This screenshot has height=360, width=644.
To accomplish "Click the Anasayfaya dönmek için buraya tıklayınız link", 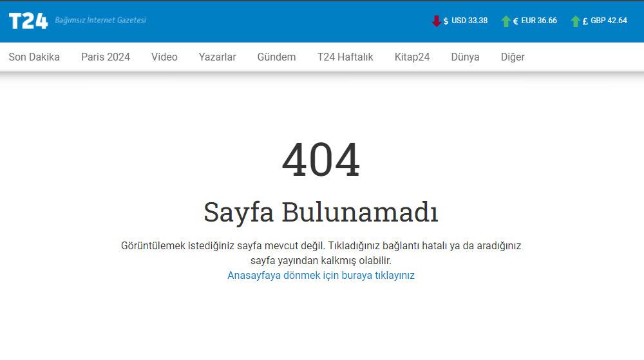I will [321, 275].
